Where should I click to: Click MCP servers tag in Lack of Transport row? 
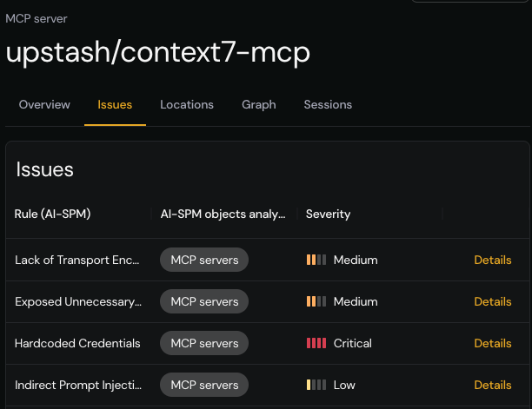[204, 260]
